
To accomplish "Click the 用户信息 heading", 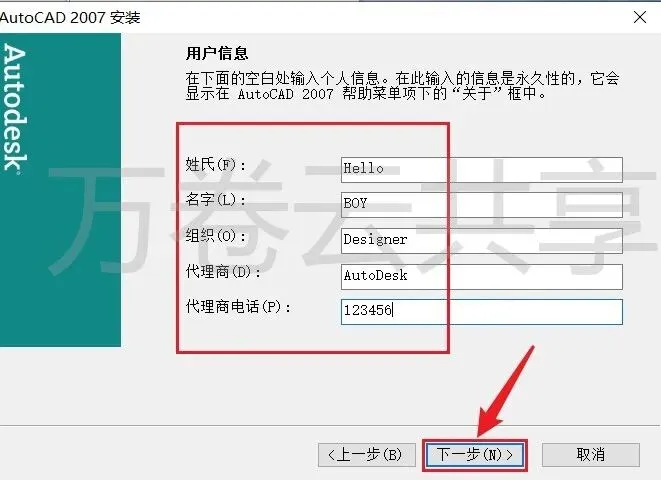I will point(217,54).
